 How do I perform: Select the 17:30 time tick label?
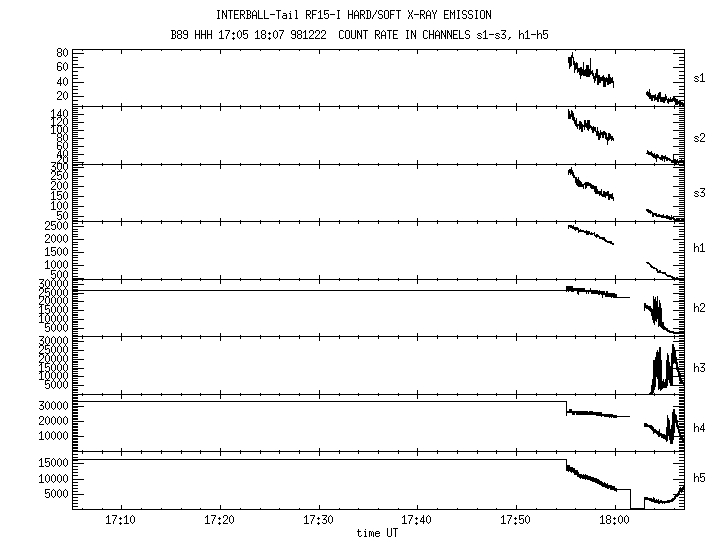[x=318, y=521]
